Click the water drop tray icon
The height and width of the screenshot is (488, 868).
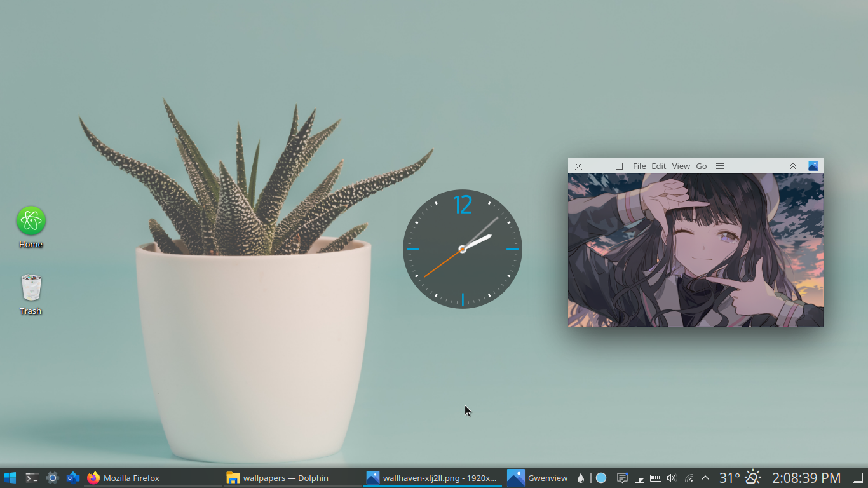(581, 478)
